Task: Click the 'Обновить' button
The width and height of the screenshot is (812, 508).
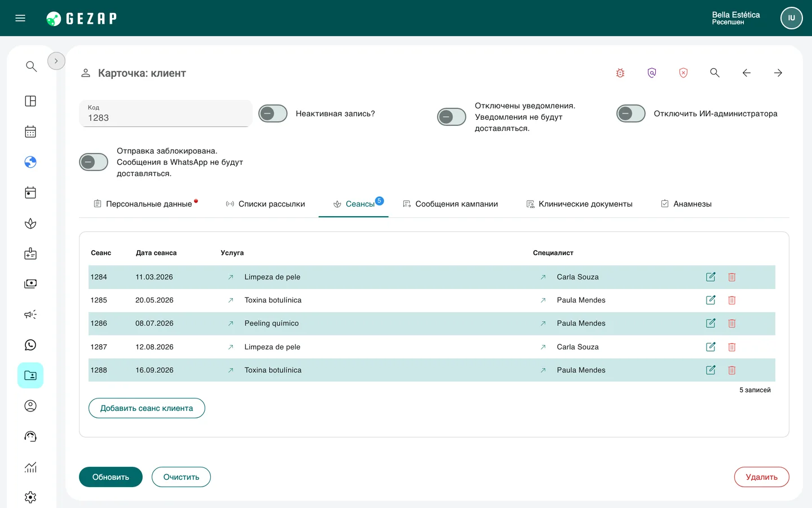Action: (x=111, y=477)
